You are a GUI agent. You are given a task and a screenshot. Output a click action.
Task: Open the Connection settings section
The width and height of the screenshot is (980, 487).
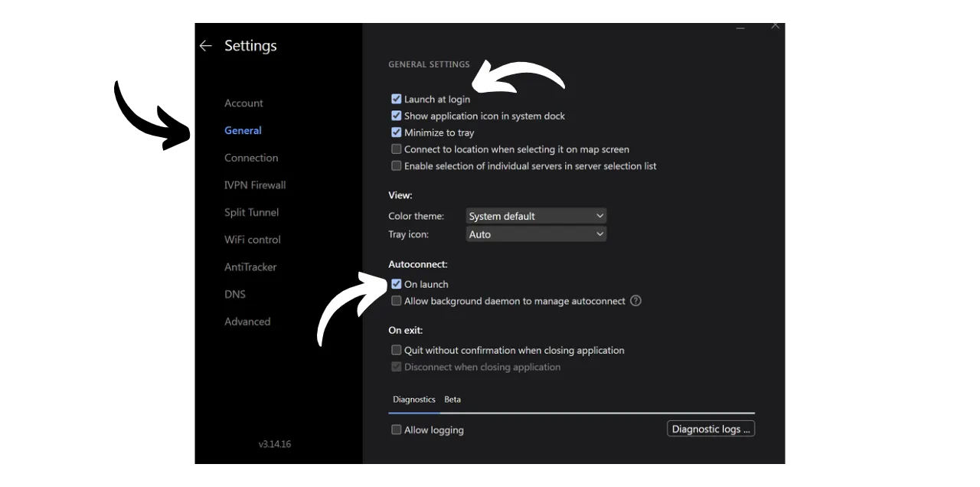(x=251, y=158)
